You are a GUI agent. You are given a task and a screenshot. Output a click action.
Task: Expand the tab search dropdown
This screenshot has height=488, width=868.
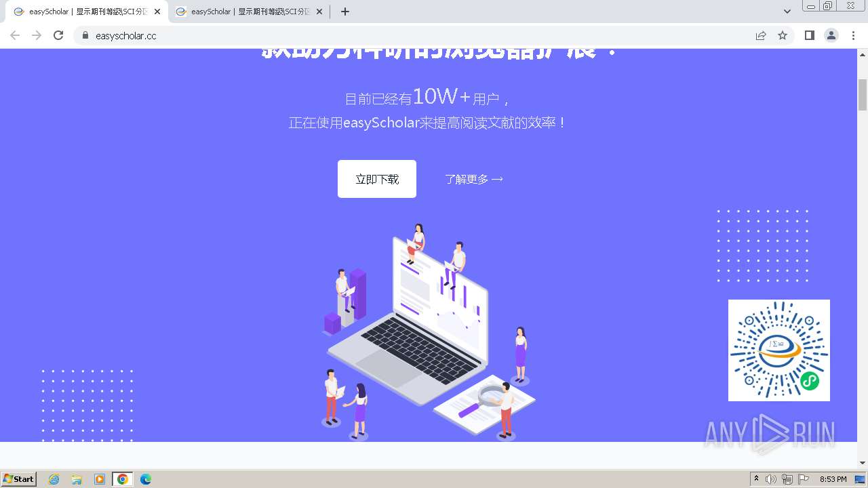tap(787, 12)
